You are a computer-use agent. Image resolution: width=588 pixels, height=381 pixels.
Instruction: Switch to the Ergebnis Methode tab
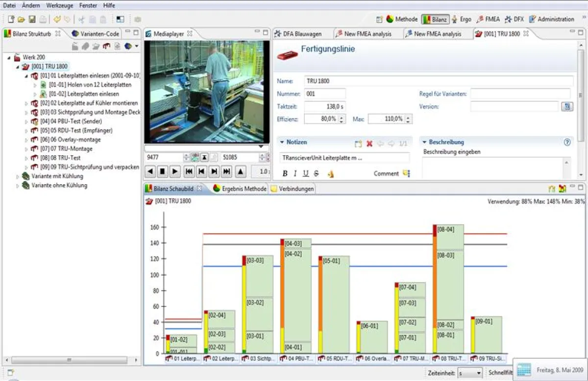click(240, 189)
